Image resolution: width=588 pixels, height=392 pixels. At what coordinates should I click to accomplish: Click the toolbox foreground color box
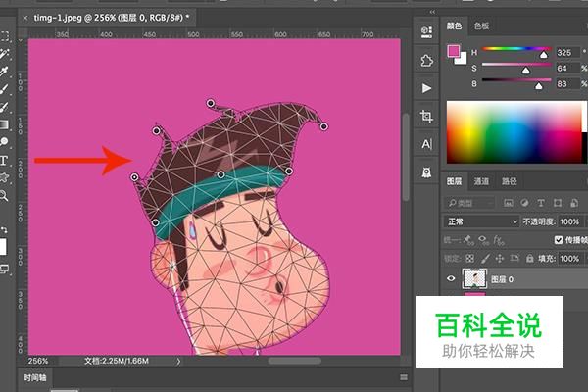pyautogui.click(x=3, y=247)
